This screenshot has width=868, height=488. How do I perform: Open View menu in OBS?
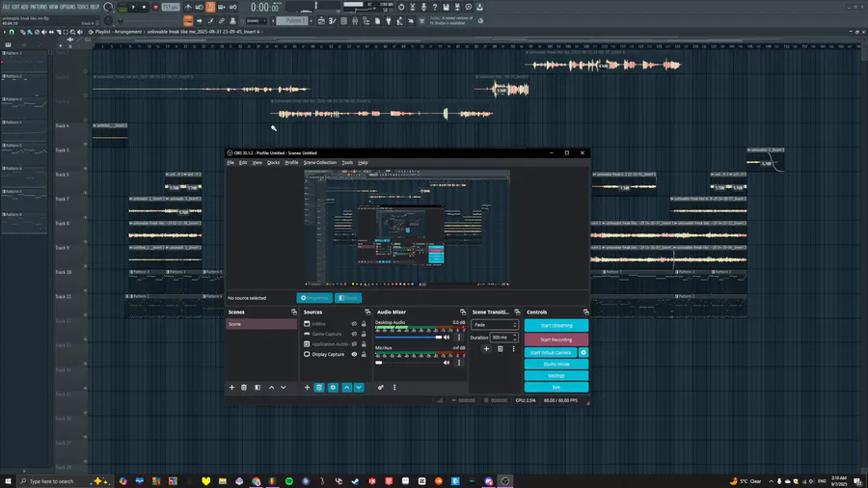coord(258,163)
